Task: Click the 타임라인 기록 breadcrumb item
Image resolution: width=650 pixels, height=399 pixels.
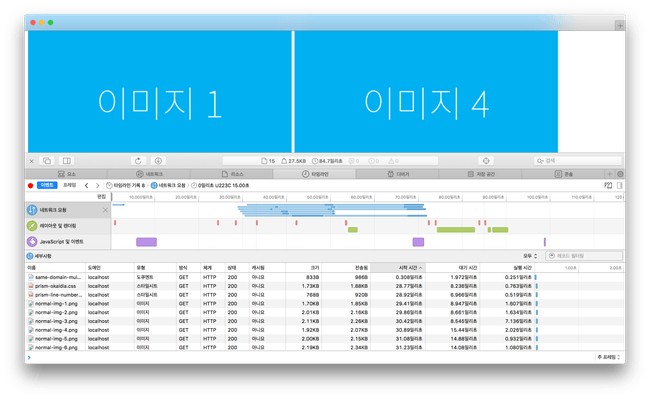Action: click(126, 186)
